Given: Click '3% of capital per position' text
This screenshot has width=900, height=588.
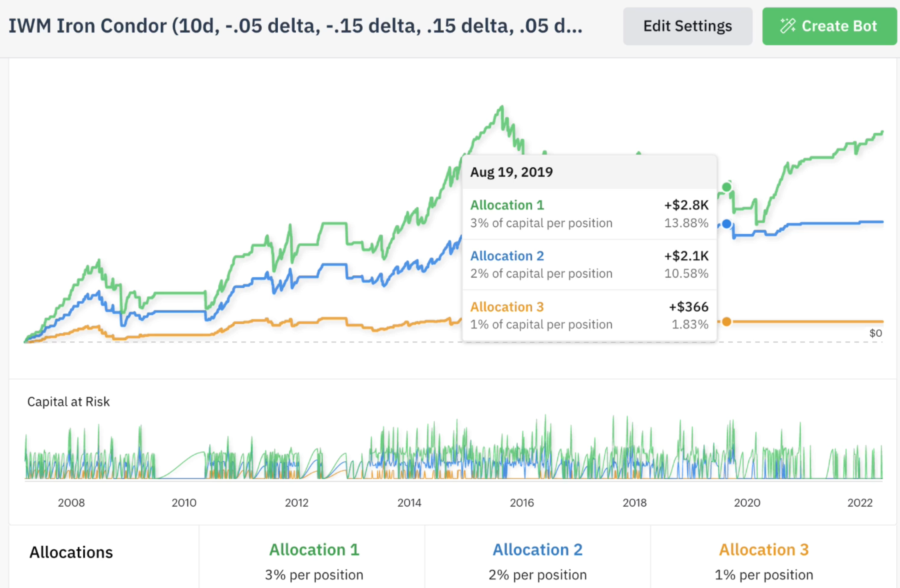Looking at the screenshot, I should click(x=541, y=223).
